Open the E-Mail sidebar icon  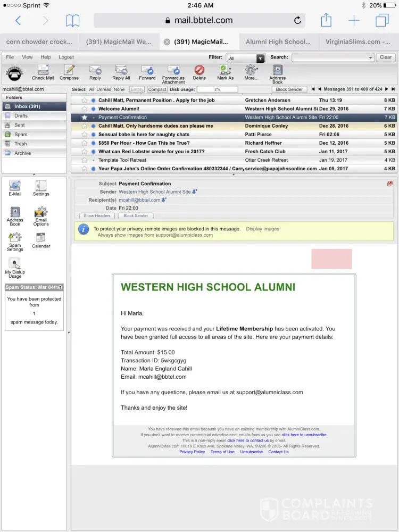[x=15, y=188]
